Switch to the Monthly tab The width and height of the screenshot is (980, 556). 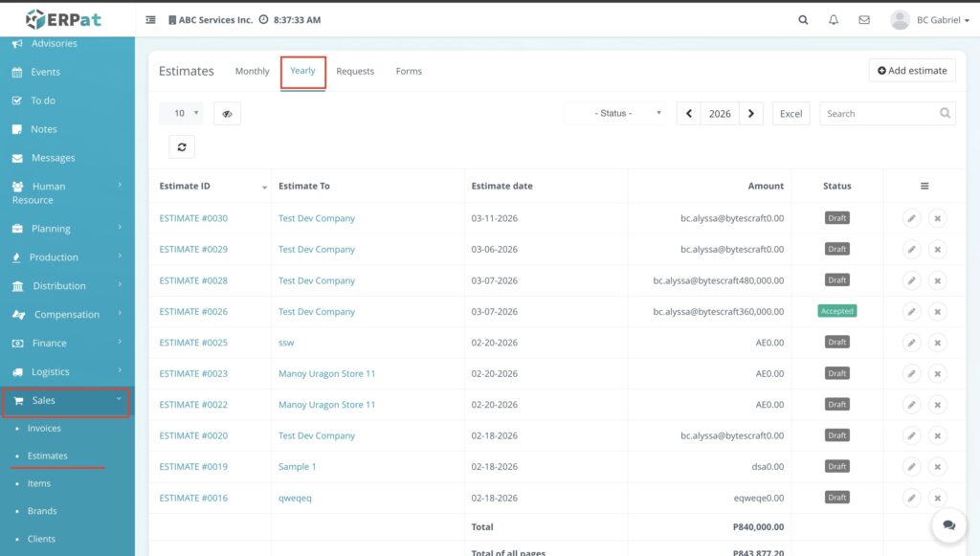(252, 72)
